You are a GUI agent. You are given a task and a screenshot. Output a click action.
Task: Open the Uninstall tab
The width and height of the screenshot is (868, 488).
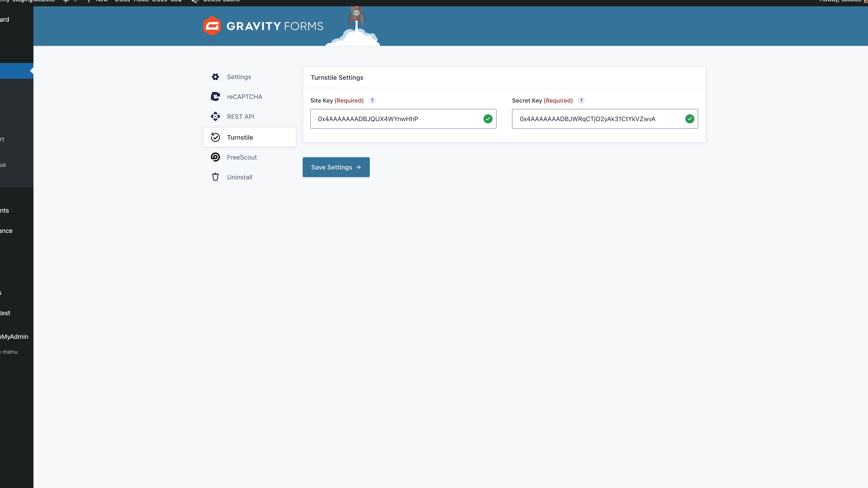[x=250, y=177]
